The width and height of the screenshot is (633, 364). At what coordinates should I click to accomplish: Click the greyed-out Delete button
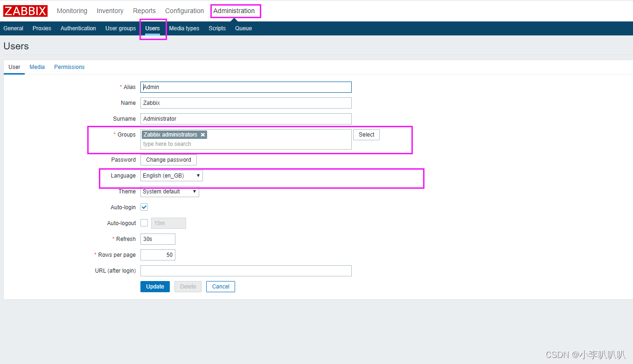pos(188,287)
